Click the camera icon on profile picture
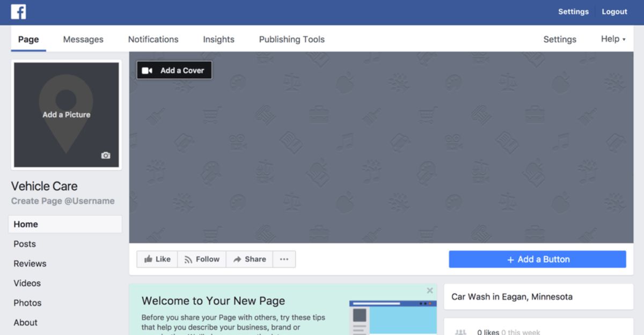Viewport: 644px width, 335px height. click(x=106, y=155)
